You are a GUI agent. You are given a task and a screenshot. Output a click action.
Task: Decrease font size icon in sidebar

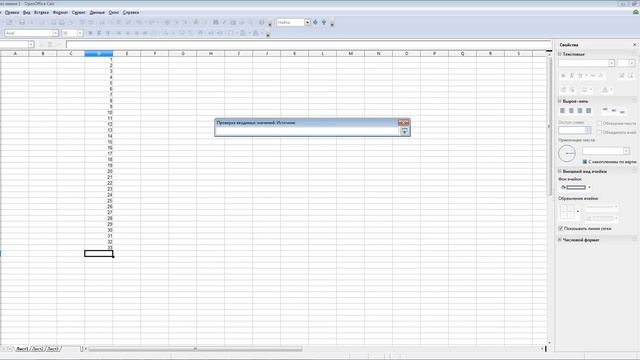[631, 76]
